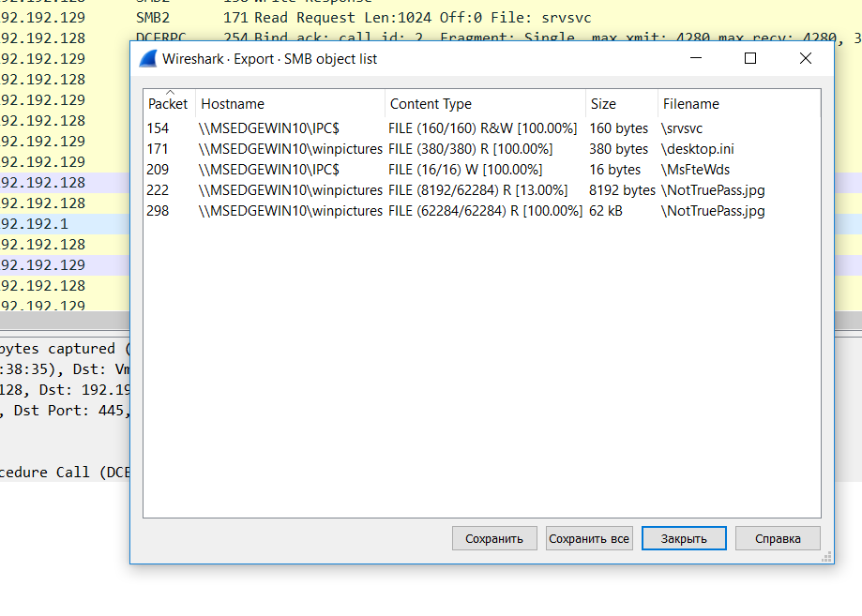Click FILE (62284/62284) R [100.00%] content type
This screenshot has width=862, height=616.
click(x=485, y=211)
